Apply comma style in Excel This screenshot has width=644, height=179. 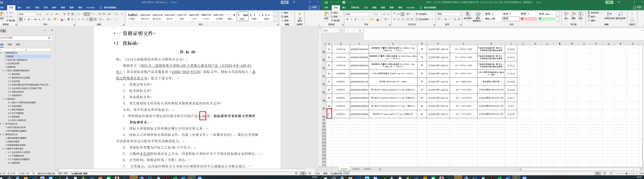pos(450,19)
